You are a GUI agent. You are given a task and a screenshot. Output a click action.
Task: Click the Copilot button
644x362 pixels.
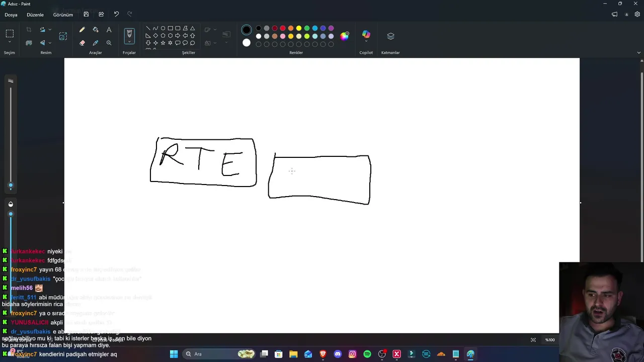(366, 34)
